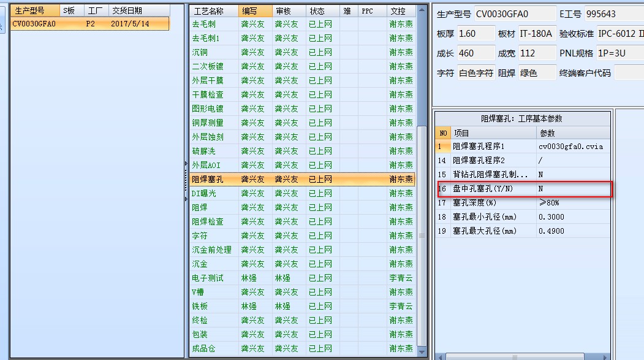Click the 参数 column header
Image resolution: width=644 pixels, height=360 pixels.
coord(573,133)
